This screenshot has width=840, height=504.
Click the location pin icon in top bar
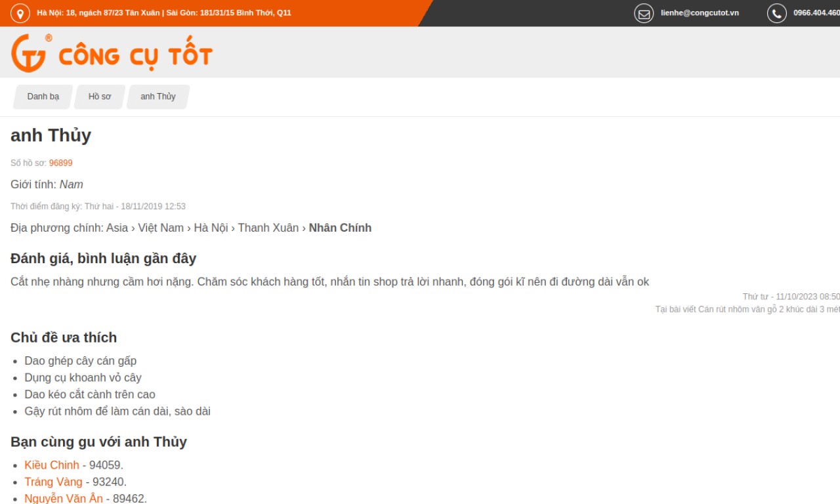coord(20,13)
